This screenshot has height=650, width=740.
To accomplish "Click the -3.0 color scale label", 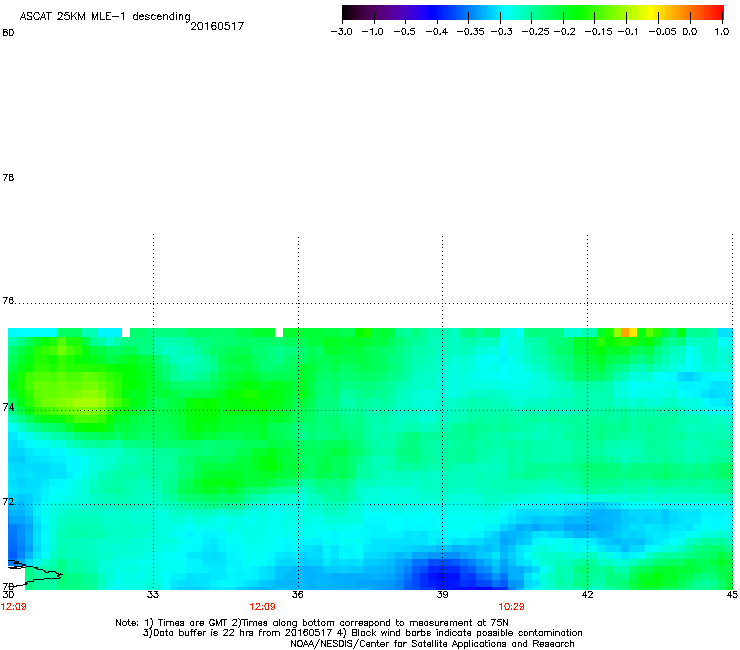I will [x=341, y=32].
